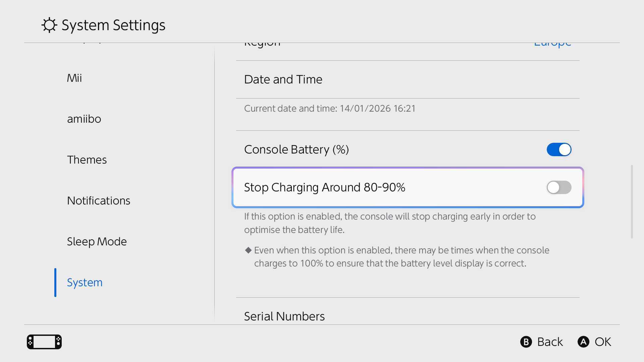The image size is (644, 362).
Task: Open Notifications settings category
Action: [99, 201]
